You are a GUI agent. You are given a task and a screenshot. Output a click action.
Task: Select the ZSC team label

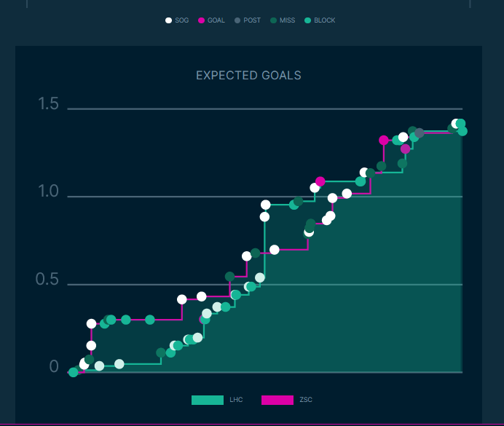pos(306,400)
